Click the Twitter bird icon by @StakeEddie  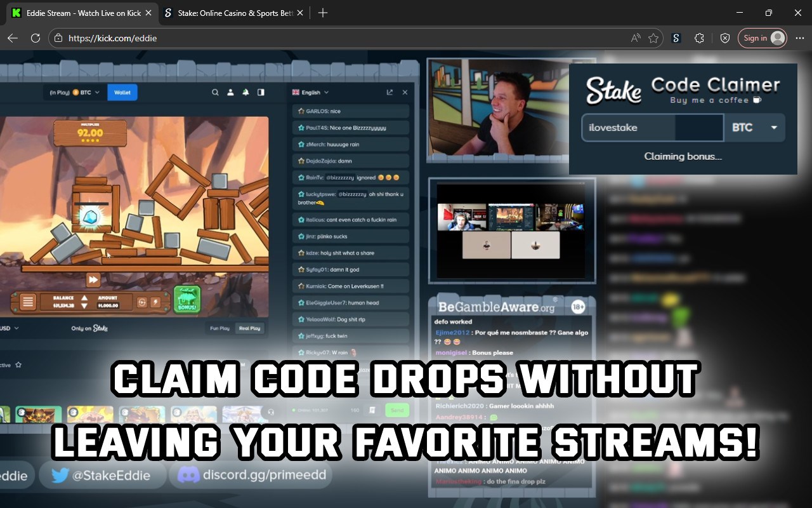(x=60, y=475)
